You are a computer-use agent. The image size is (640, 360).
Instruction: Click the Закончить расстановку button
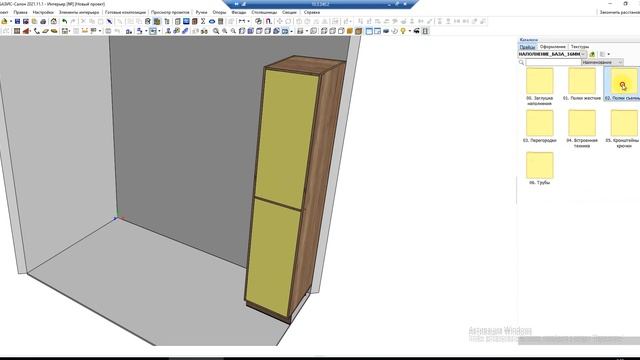pos(619,12)
